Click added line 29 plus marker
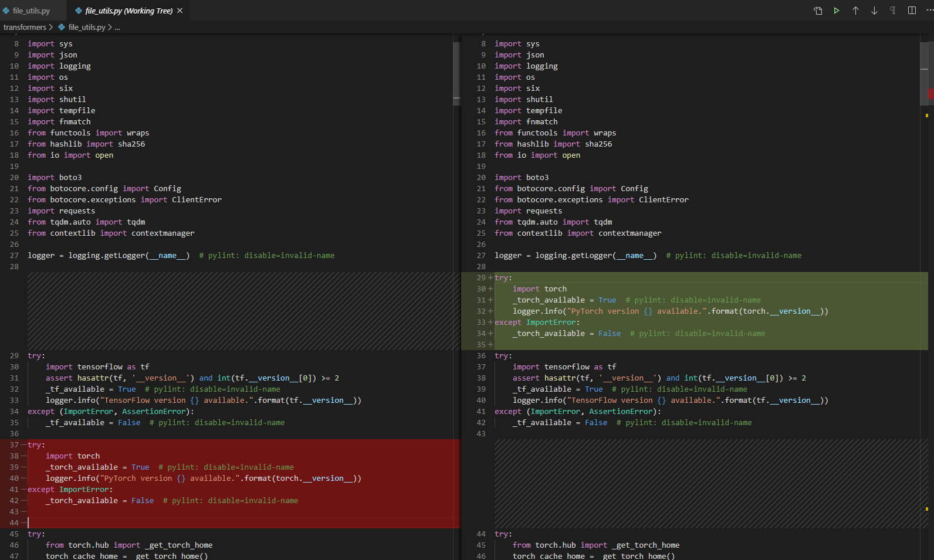This screenshot has height=560, width=934. (x=490, y=278)
